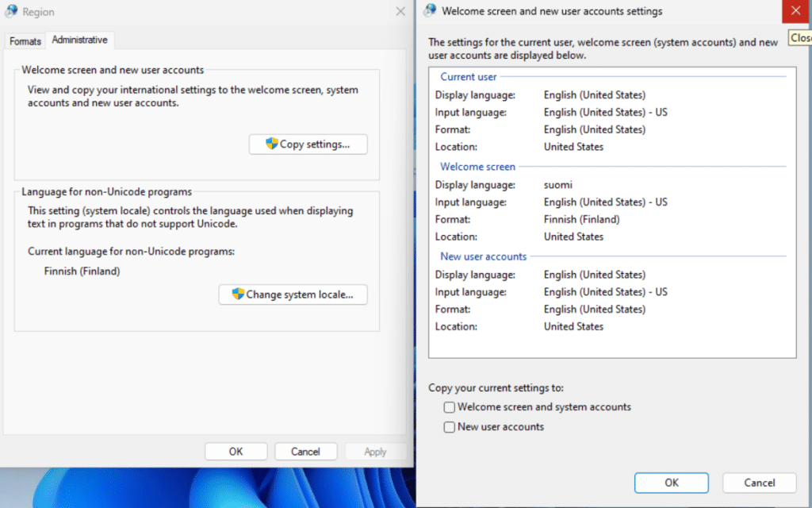Select the Administrative tab

(x=80, y=40)
